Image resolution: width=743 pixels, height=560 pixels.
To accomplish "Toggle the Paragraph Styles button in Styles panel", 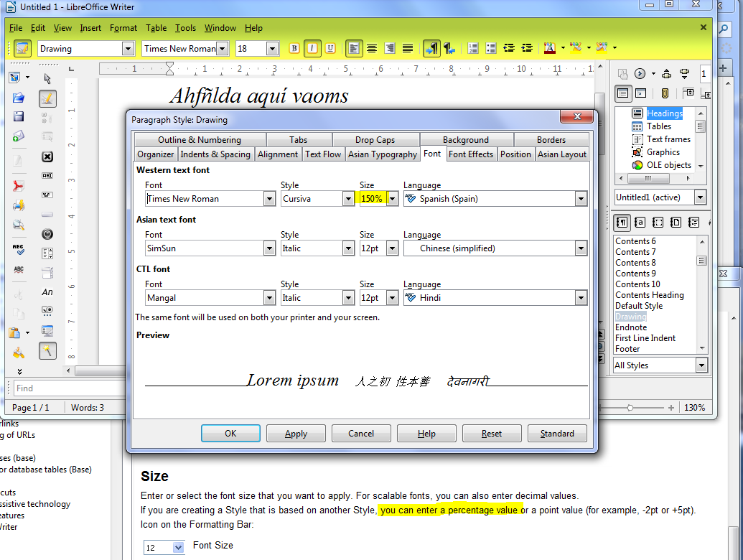I will point(622,223).
